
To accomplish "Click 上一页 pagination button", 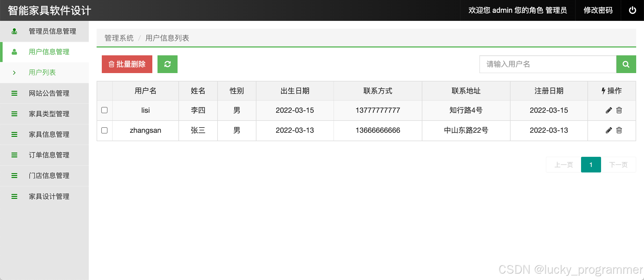I will pyautogui.click(x=564, y=165).
